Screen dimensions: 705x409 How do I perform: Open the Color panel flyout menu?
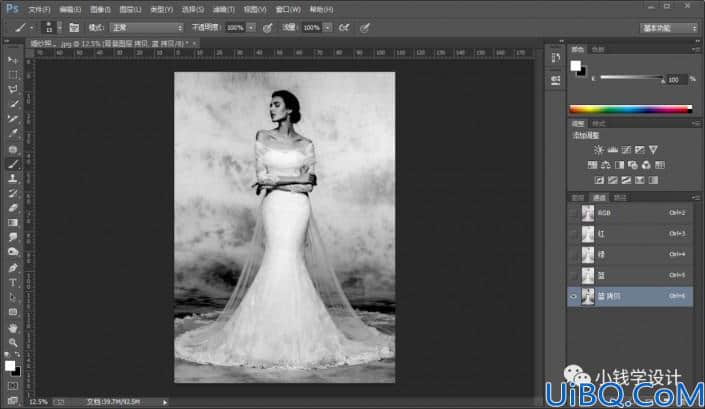[x=696, y=49]
